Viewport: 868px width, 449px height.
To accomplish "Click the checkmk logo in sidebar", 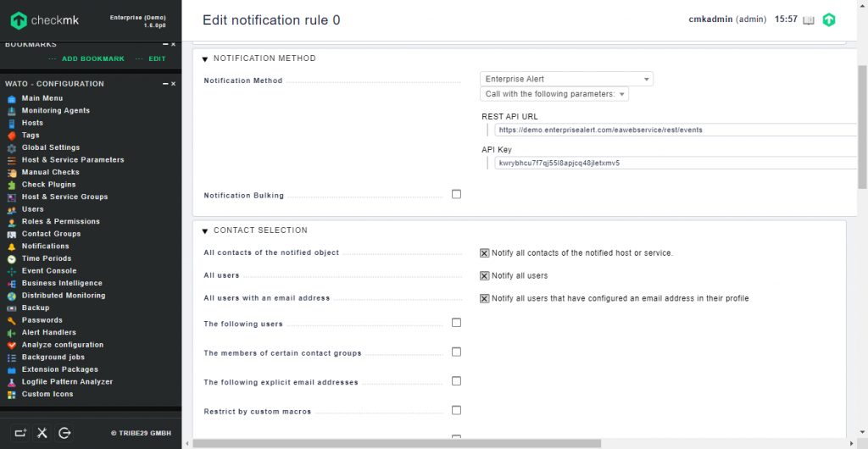I will (x=44, y=20).
